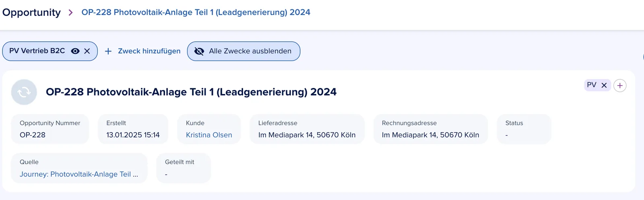Open customer Kristina Olsen
The height and width of the screenshot is (200, 644).
(209, 135)
